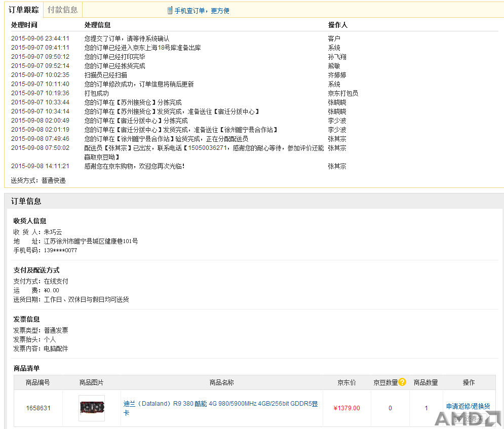504x429 pixels.
Task: Click 送货日期 delivery date text
Action: pos(71,299)
